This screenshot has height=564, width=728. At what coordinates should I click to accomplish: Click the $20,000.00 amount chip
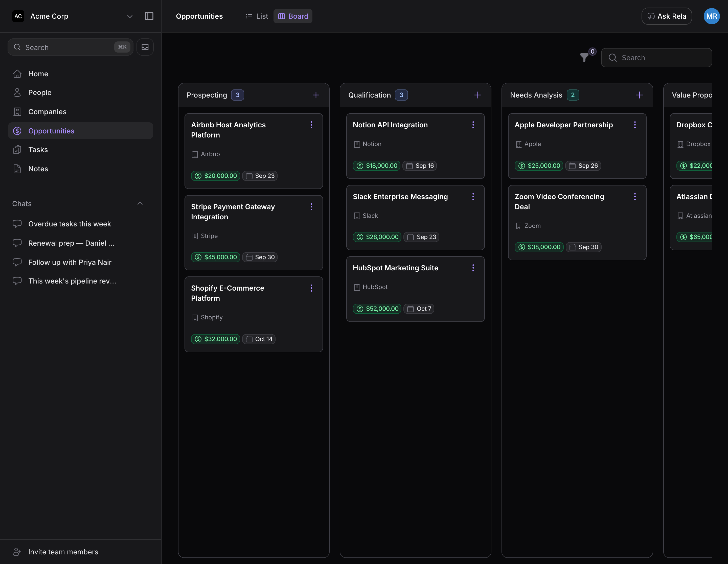point(215,176)
